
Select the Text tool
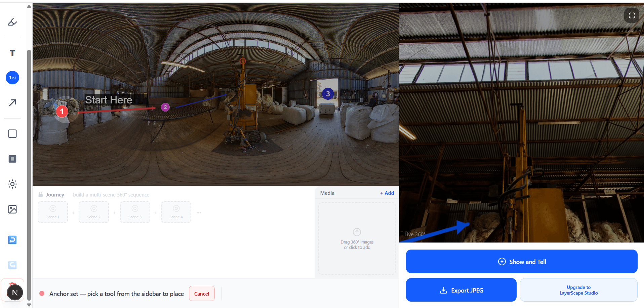coord(12,53)
